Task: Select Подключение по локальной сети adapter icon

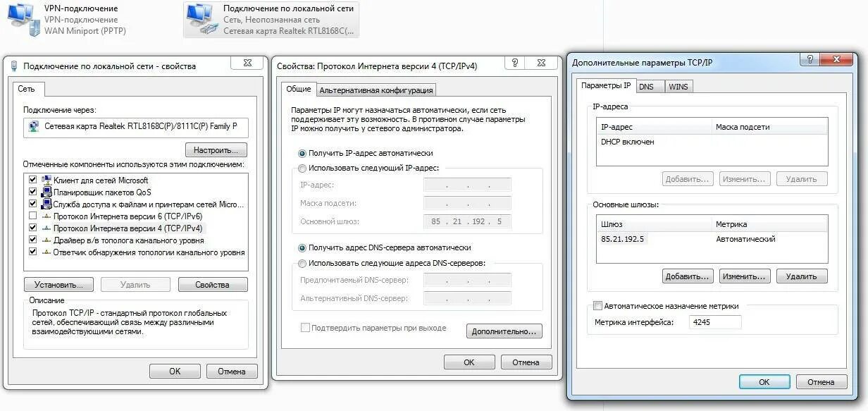Action: (202, 19)
